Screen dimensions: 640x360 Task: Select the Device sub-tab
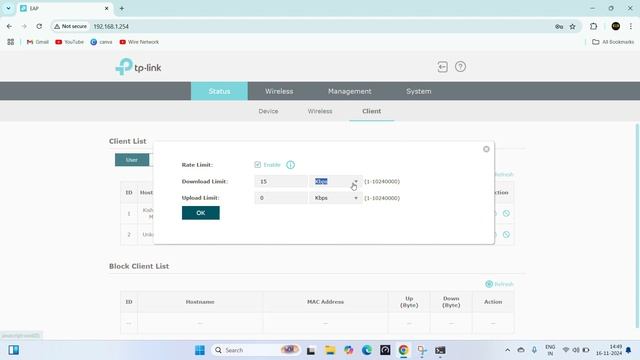click(x=268, y=111)
